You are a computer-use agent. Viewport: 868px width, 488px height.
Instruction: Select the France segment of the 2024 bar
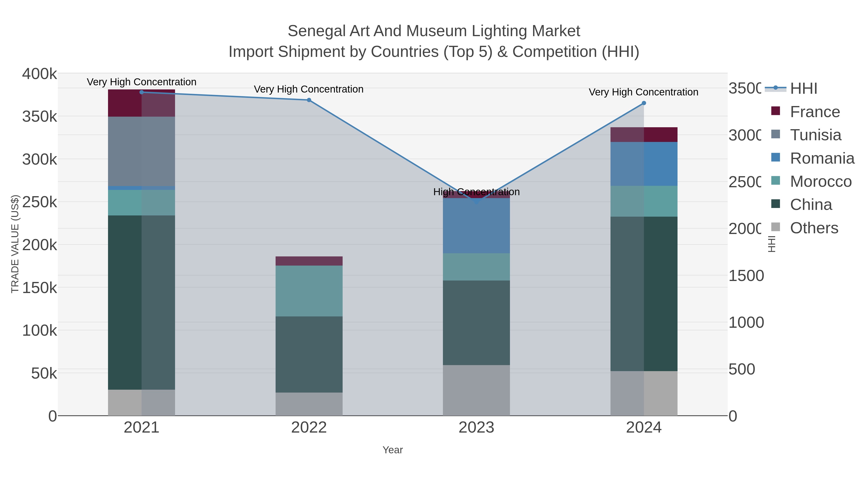[x=644, y=135]
